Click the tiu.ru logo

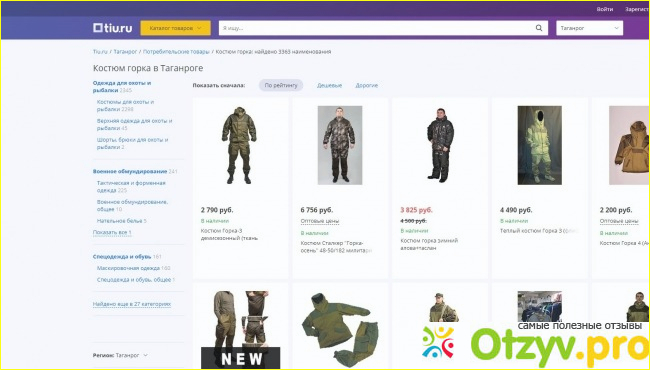[x=112, y=28]
